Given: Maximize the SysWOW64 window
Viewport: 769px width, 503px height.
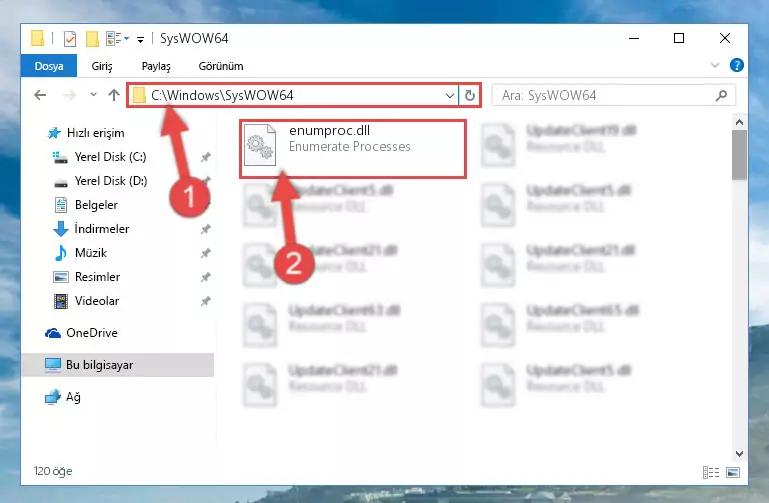Looking at the screenshot, I should coord(679,38).
